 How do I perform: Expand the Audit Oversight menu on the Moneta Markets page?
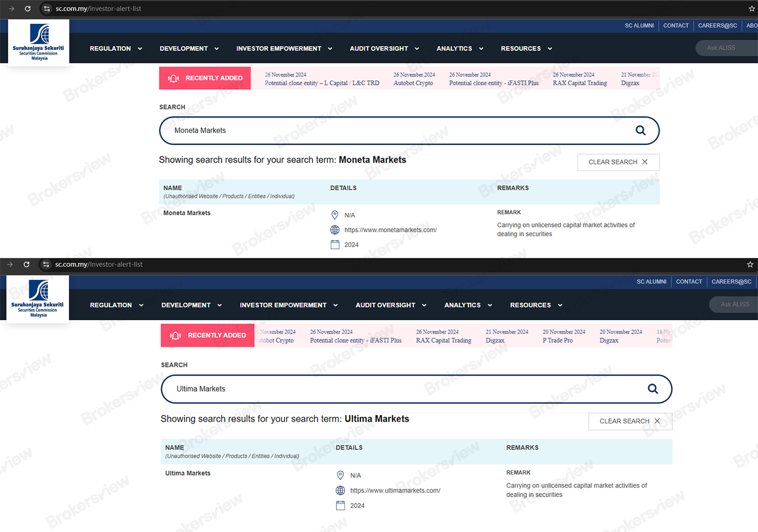[384, 49]
